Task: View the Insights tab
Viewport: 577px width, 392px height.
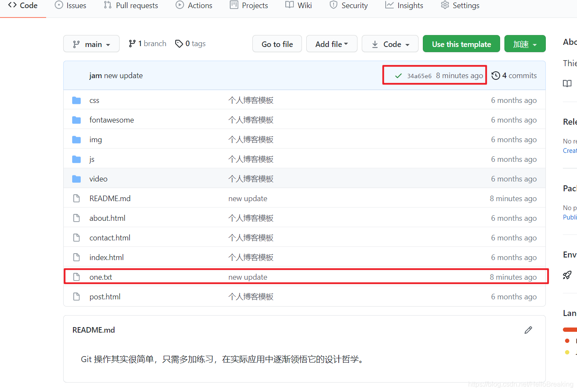Action: tap(404, 6)
